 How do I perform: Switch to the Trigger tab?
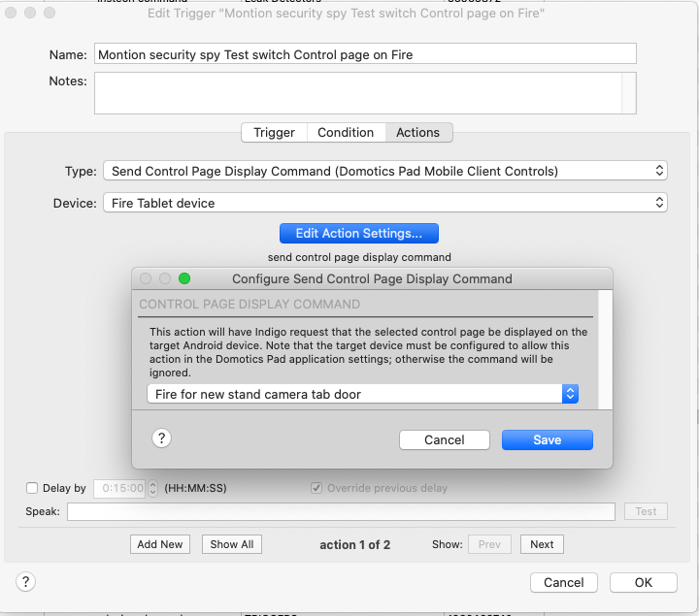coord(274,133)
